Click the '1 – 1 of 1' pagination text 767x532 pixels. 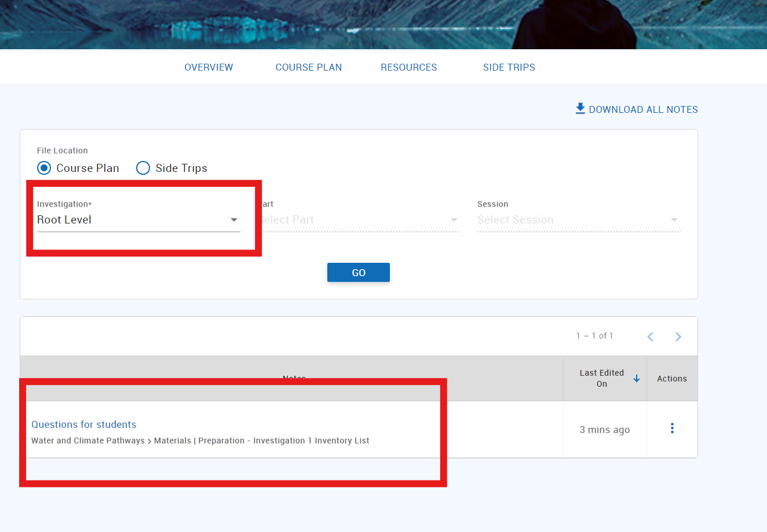click(594, 336)
